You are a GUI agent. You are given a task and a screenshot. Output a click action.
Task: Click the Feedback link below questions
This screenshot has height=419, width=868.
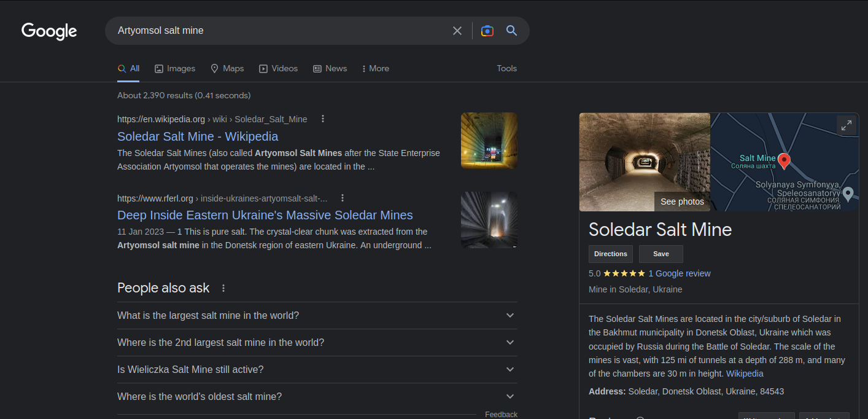coord(501,415)
